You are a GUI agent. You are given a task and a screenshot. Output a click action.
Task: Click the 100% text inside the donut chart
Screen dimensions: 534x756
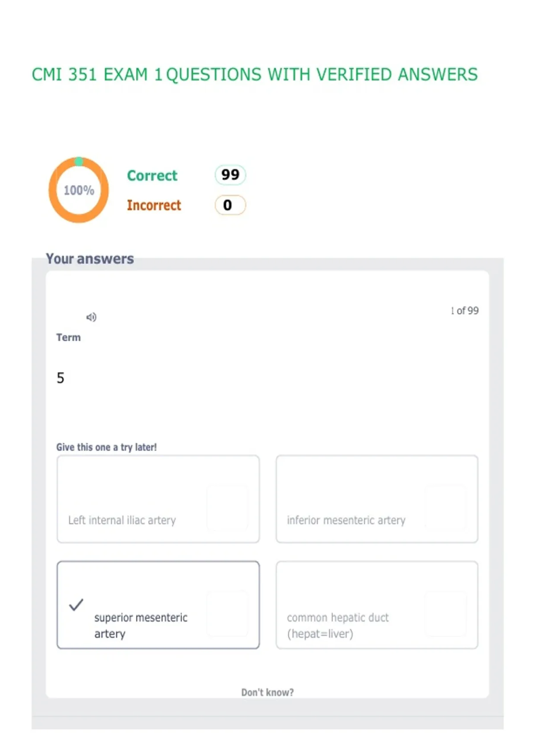pos(79,190)
